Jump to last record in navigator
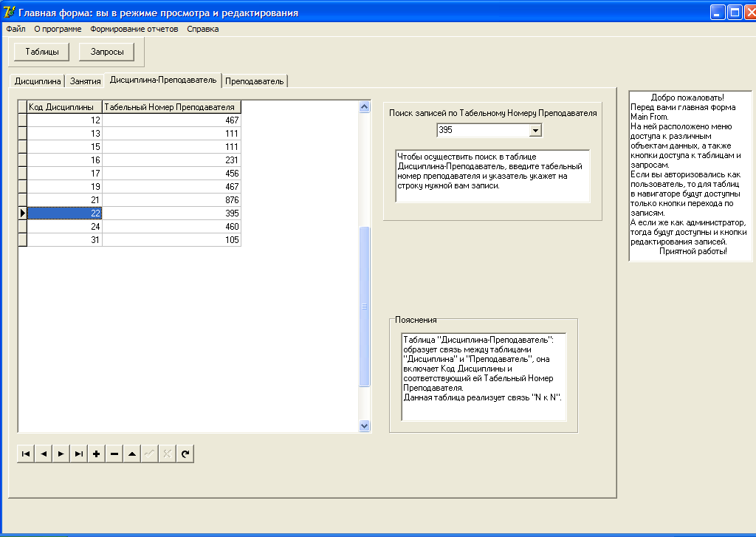 [x=78, y=454]
